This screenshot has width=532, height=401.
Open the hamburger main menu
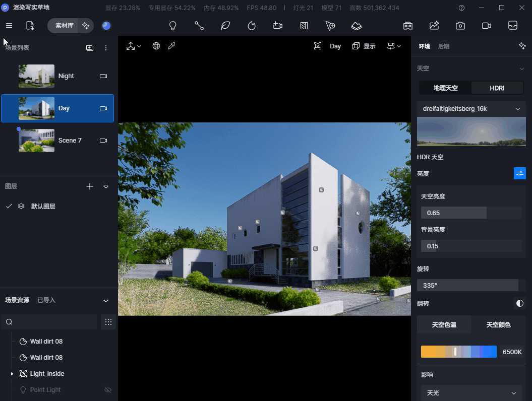(9, 26)
